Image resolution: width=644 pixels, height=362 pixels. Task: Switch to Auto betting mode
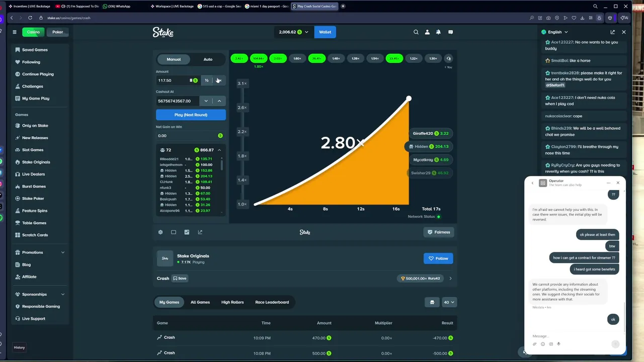pyautogui.click(x=208, y=59)
